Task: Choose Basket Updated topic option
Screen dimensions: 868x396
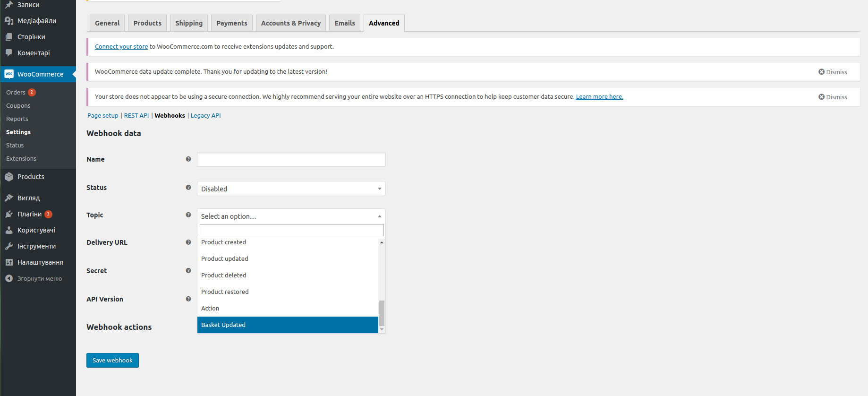Action: 288,325
